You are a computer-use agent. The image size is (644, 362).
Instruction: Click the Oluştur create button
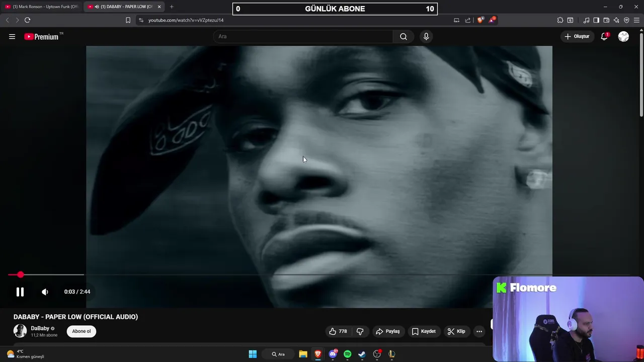577,36
